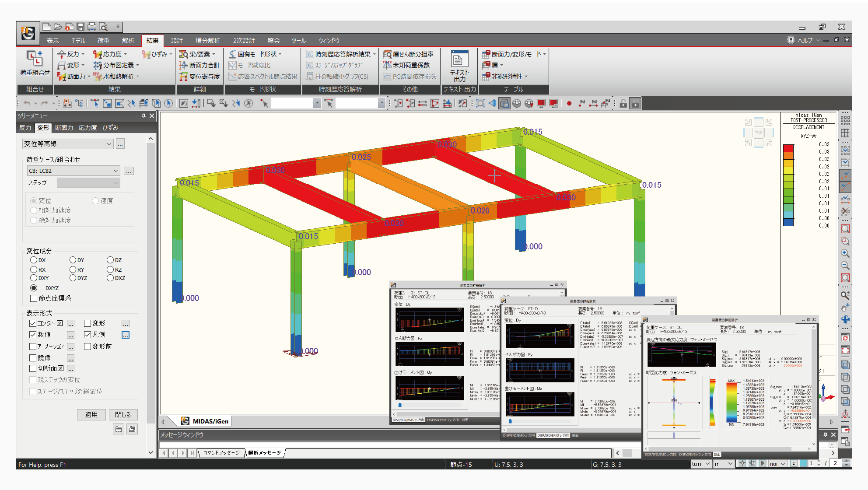The image size is (868, 490).
Task: Click the zoom in magnifier icon
Action: [x=845, y=253]
